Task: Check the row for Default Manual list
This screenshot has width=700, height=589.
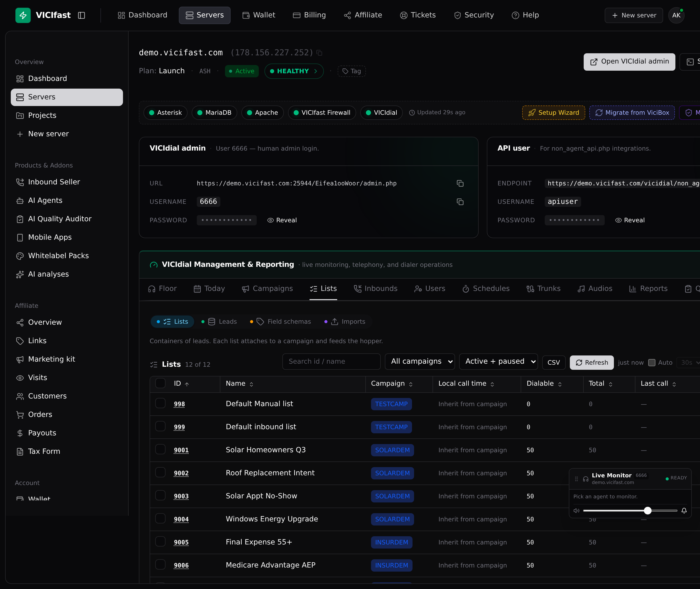Action: pos(160,403)
